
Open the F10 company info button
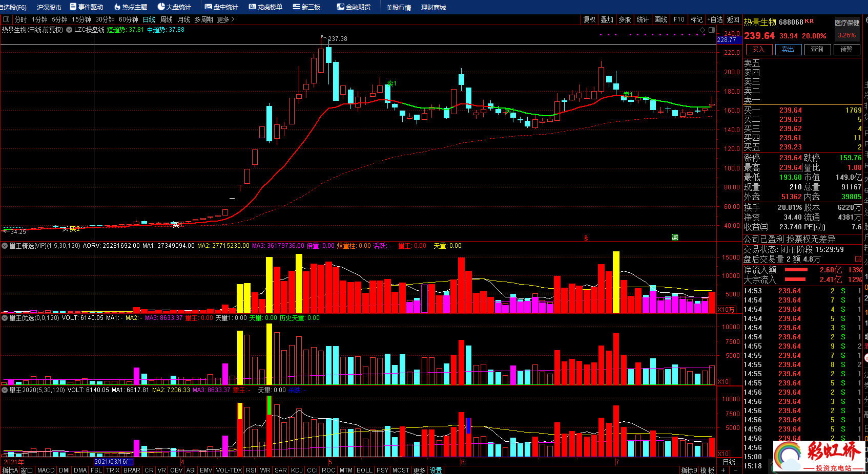click(x=679, y=19)
